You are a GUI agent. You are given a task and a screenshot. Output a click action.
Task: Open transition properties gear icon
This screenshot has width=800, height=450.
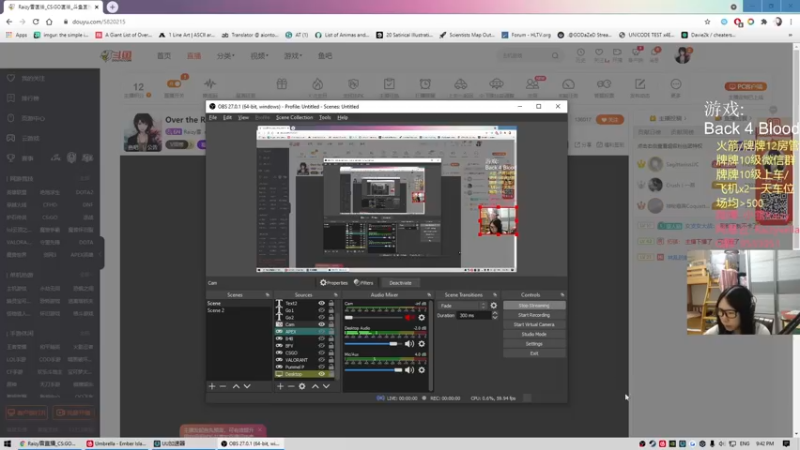click(x=493, y=306)
